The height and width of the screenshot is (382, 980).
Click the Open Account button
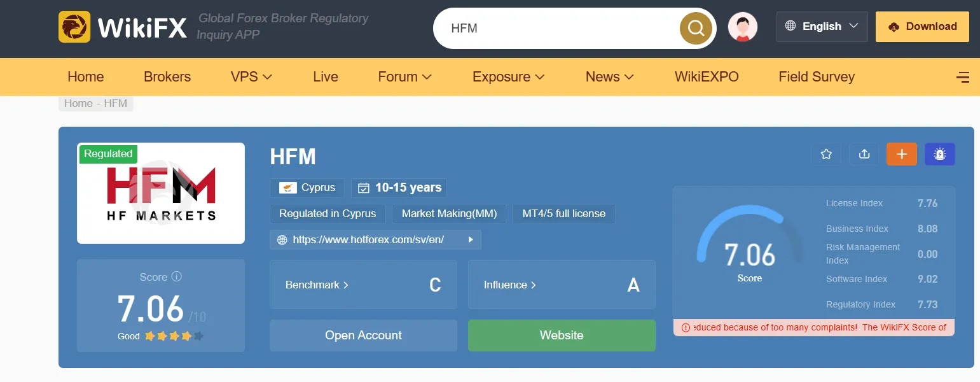(x=363, y=336)
